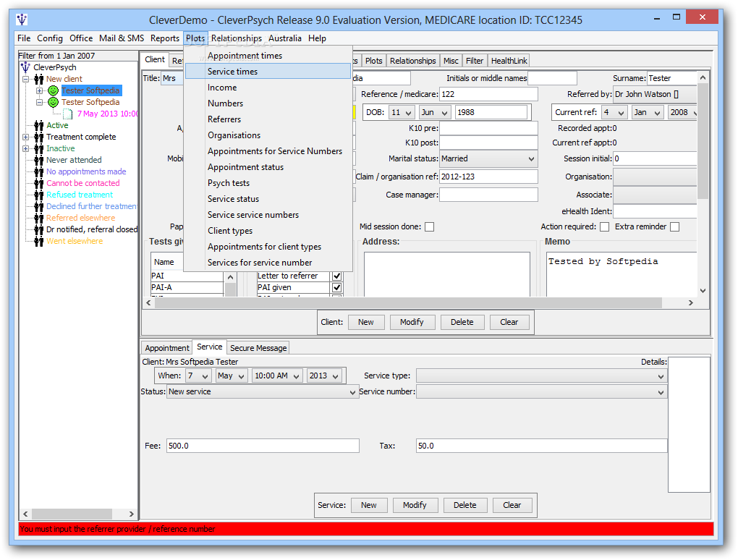
Task: Click the Declined further treatment group icon
Action: pos(39,206)
